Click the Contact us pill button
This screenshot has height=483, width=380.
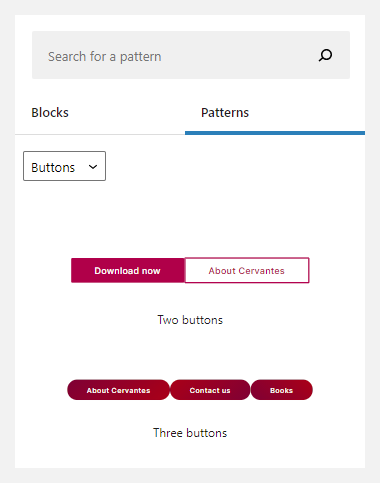pyautogui.click(x=210, y=390)
